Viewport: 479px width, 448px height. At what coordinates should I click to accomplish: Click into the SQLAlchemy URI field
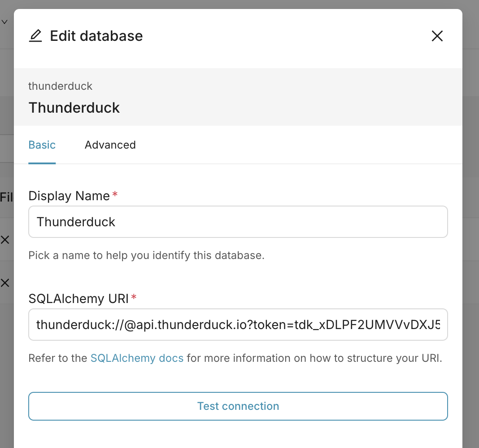point(238,325)
